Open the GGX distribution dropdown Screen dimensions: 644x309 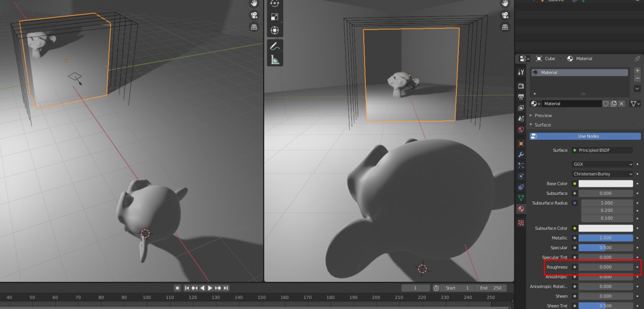tap(602, 164)
